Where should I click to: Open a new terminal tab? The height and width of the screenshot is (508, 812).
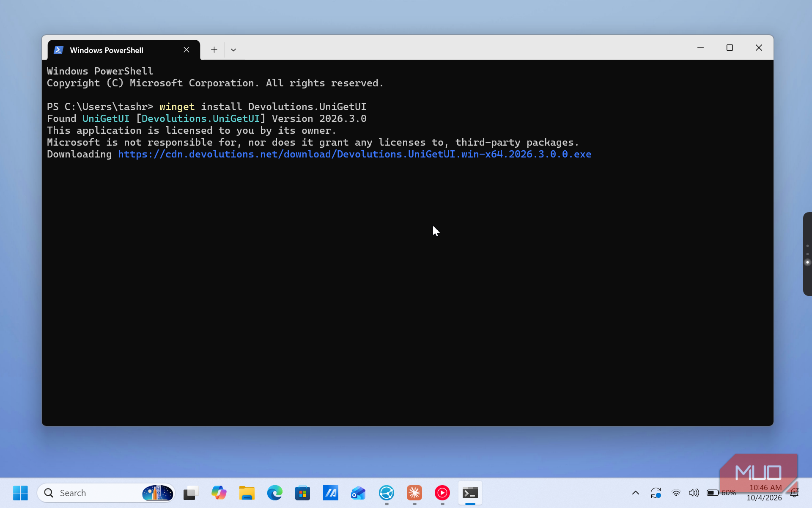tap(214, 50)
